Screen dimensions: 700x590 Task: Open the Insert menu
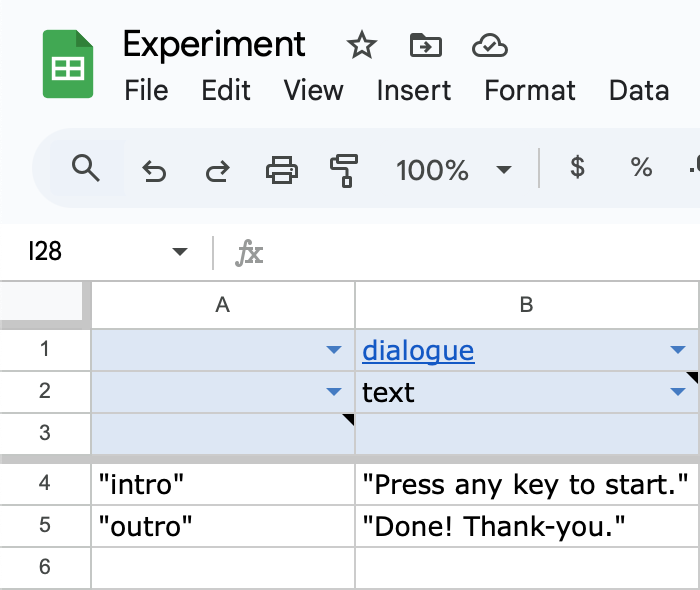(414, 91)
